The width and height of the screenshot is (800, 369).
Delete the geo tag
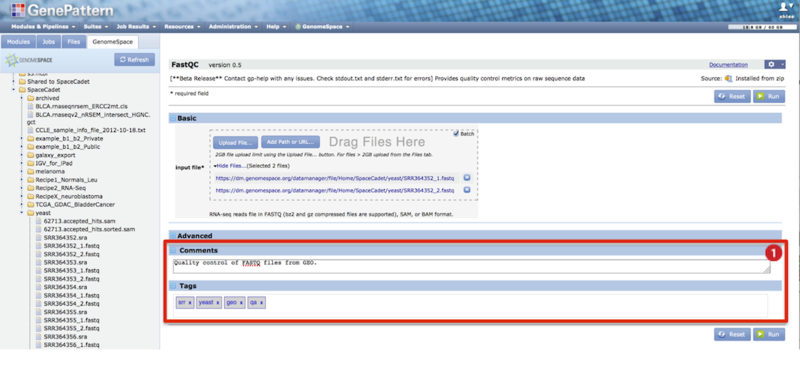click(x=241, y=303)
